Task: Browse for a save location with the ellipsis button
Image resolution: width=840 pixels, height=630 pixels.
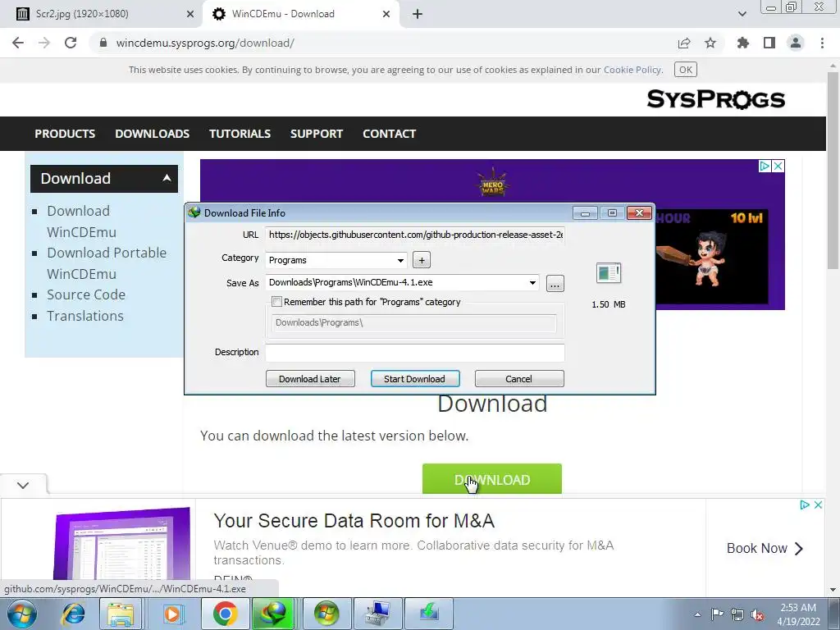Action: 555,283
